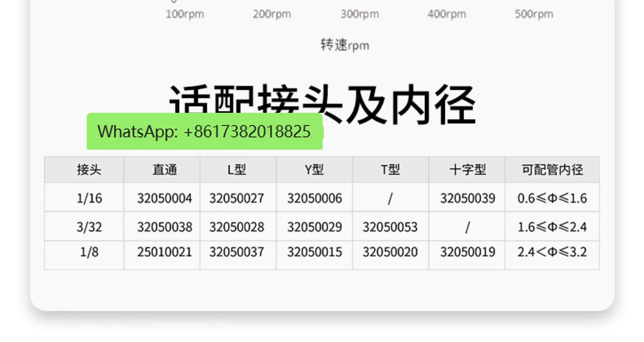
Task: Click the 转速rpm axis title
Action: click(x=345, y=45)
